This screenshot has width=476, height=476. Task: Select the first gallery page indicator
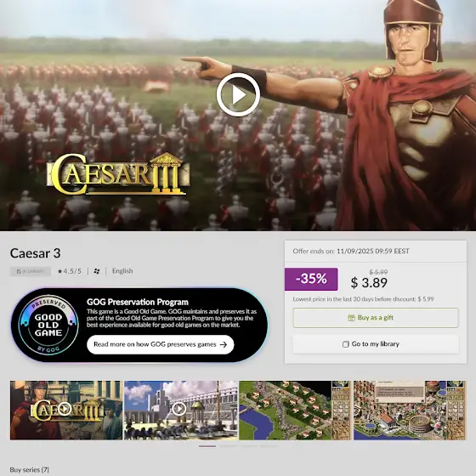point(207,446)
